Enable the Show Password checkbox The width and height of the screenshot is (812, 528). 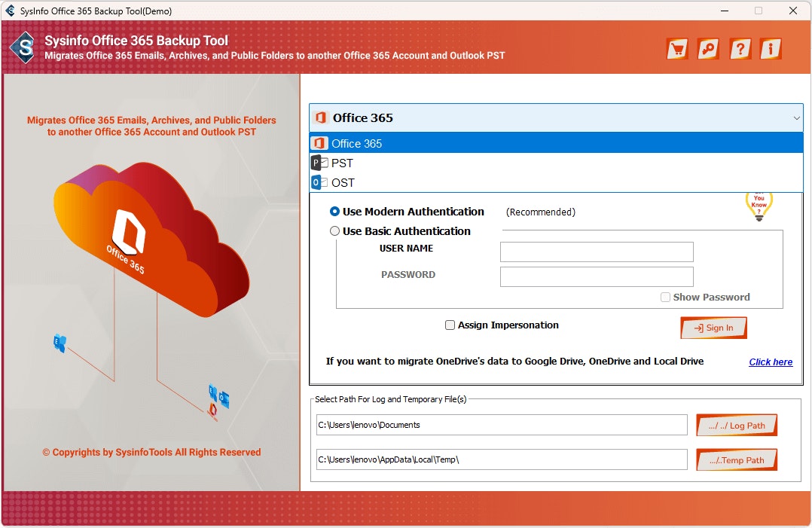point(666,297)
